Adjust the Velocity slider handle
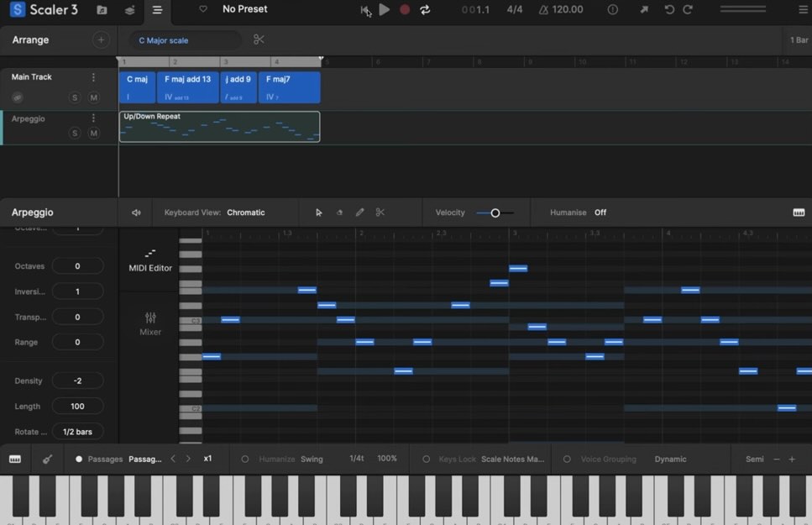Image resolution: width=812 pixels, height=525 pixels. pos(495,213)
